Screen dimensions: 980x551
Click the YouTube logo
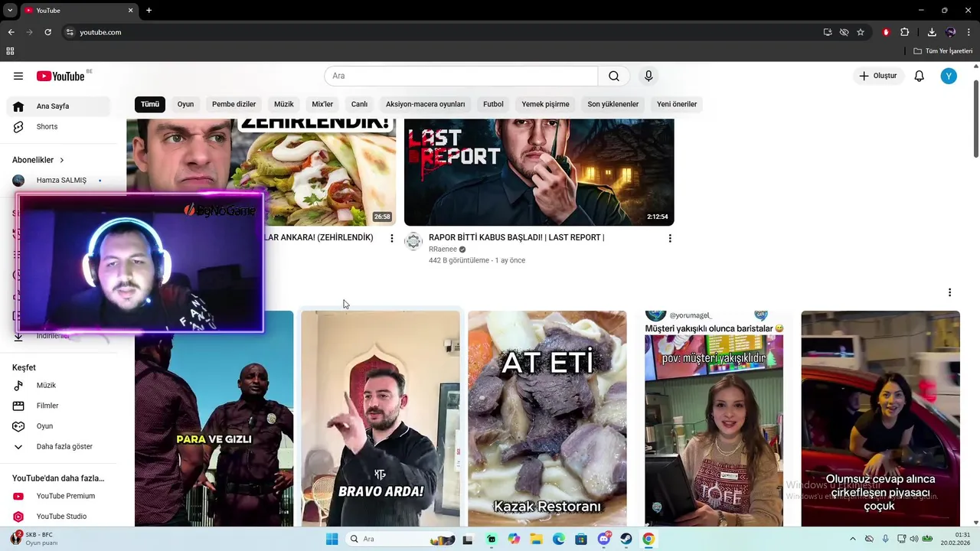click(60, 76)
